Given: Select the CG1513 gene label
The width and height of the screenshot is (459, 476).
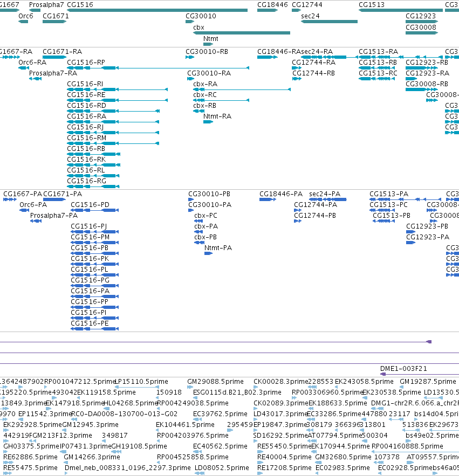Looking at the screenshot, I should (x=372, y=5).
